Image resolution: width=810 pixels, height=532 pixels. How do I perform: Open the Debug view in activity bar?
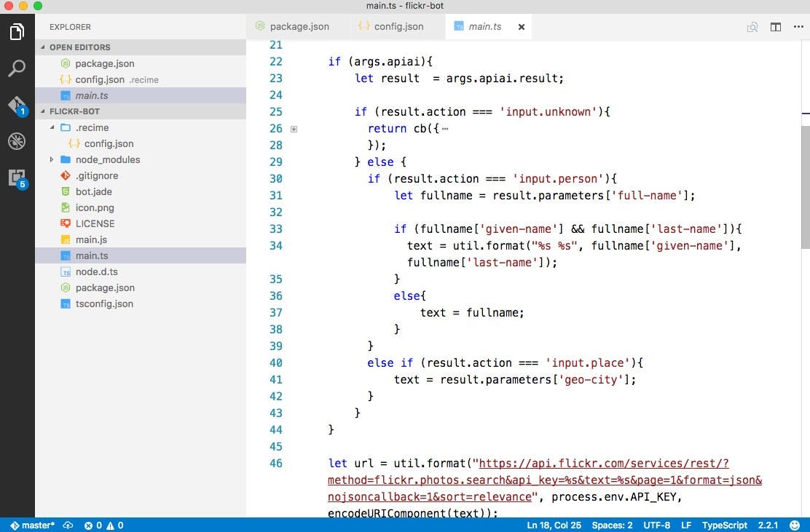[x=17, y=141]
